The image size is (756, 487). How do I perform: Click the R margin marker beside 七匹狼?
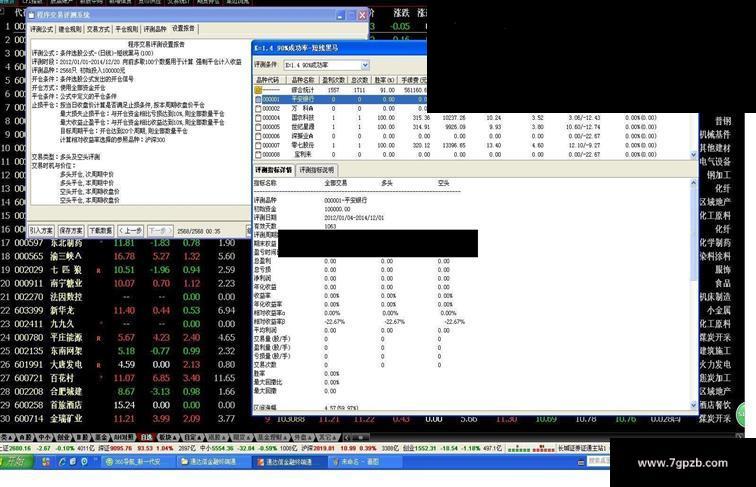click(98, 271)
